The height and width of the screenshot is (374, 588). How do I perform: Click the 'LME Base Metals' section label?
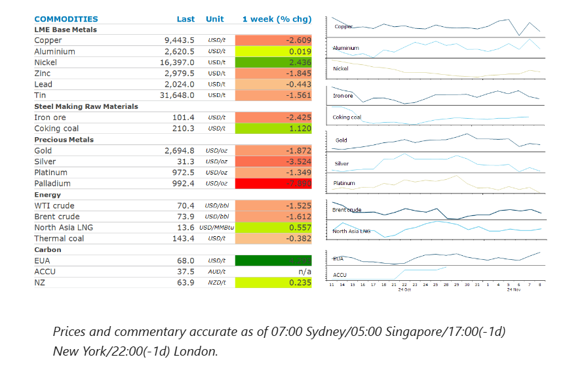66,30
